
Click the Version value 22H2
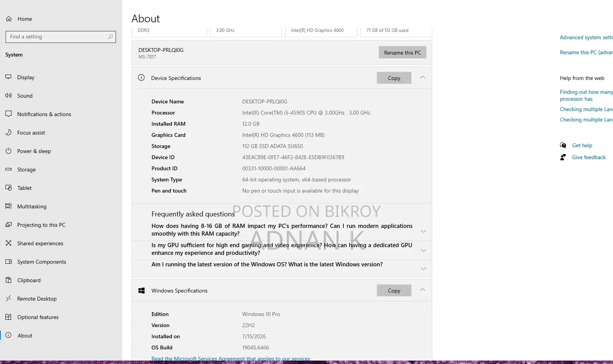pos(248,325)
